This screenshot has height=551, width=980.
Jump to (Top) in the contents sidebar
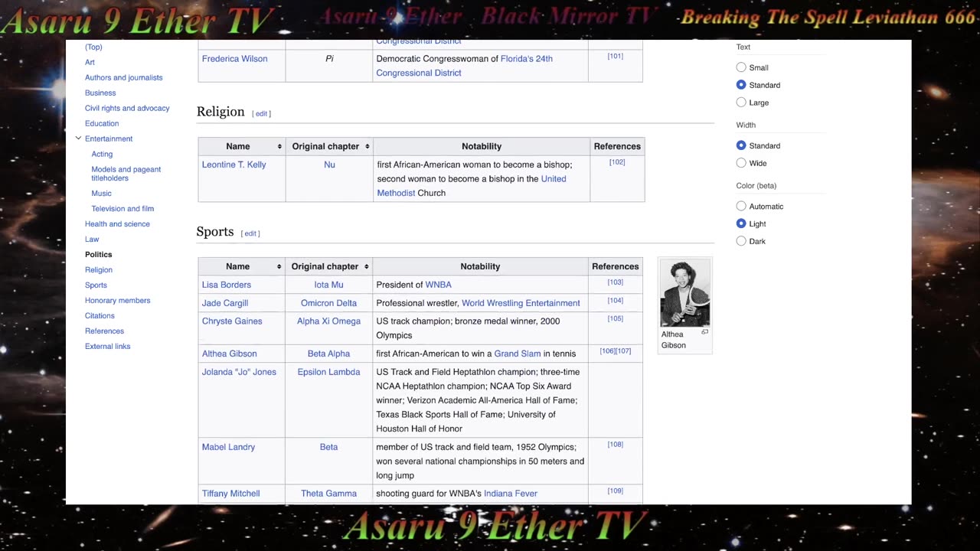[93, 47]
